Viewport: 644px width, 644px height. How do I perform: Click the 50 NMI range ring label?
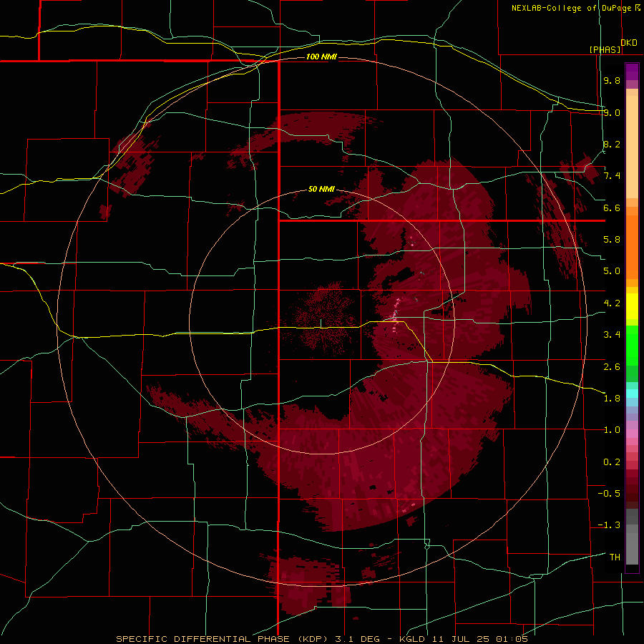click(321, 189)
